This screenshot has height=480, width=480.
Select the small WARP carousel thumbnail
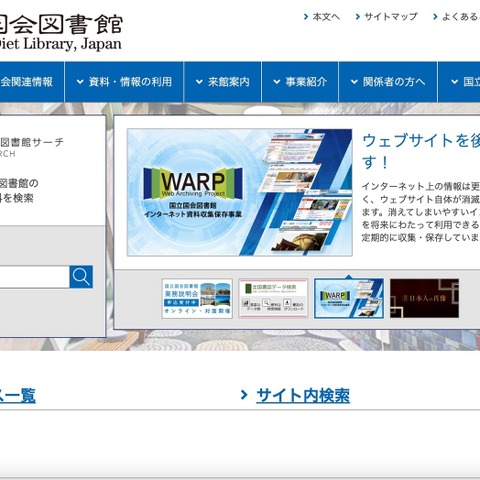pyautogui.click(x=349, y=298)
